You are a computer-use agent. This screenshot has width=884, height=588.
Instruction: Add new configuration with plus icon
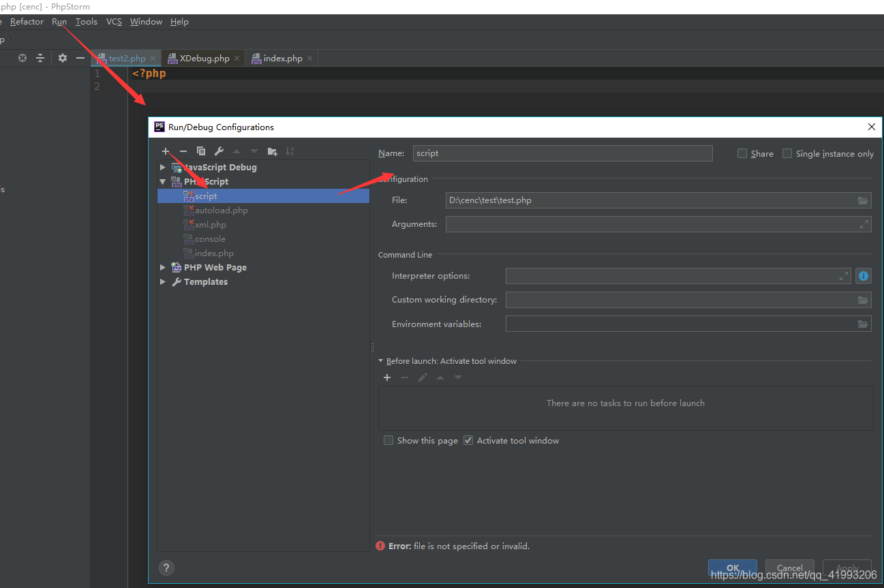pos(166,151)
